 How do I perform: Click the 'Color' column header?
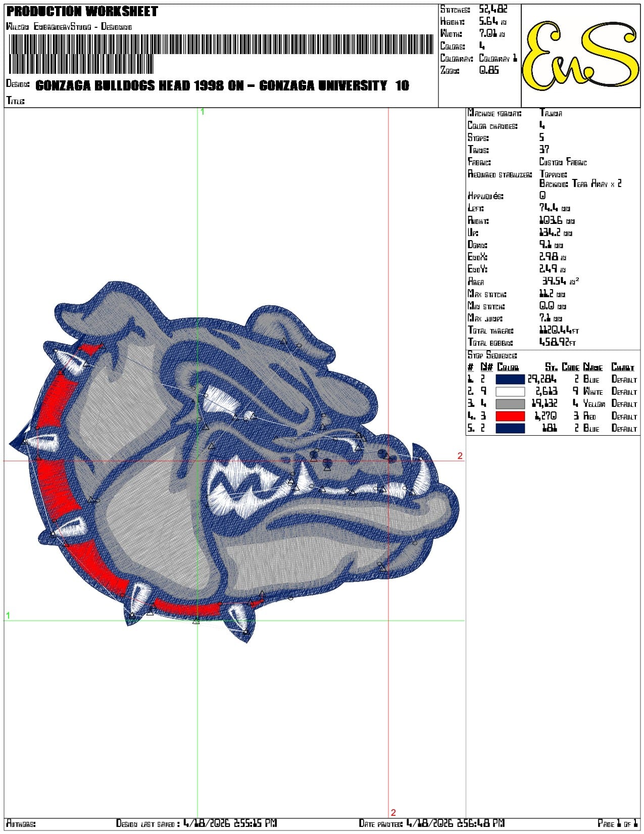508,367
